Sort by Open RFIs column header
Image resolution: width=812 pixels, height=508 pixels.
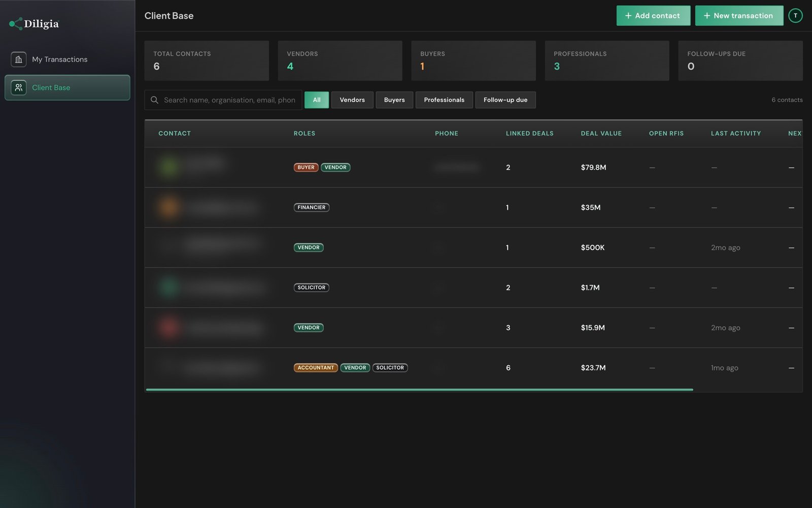click(666, 134)
